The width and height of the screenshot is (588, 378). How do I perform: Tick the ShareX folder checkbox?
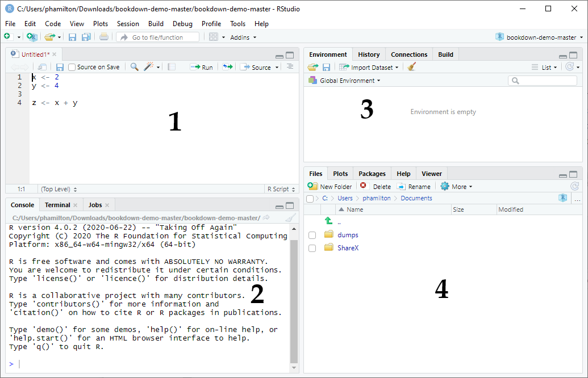(x=312, y=248)
